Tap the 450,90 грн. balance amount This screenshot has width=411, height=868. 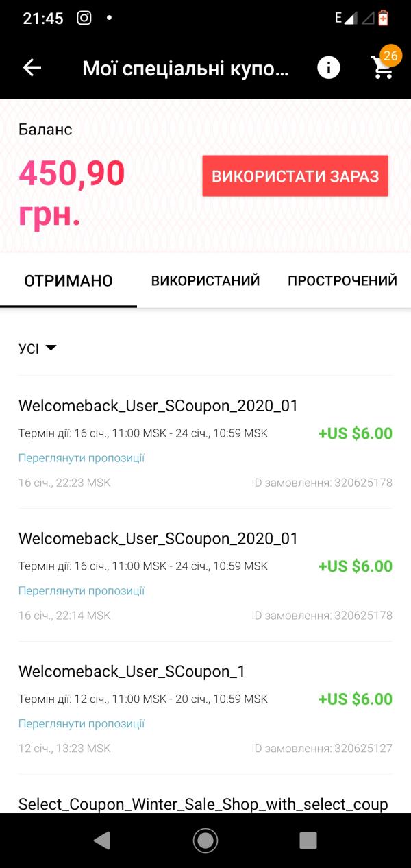(72, 193)
